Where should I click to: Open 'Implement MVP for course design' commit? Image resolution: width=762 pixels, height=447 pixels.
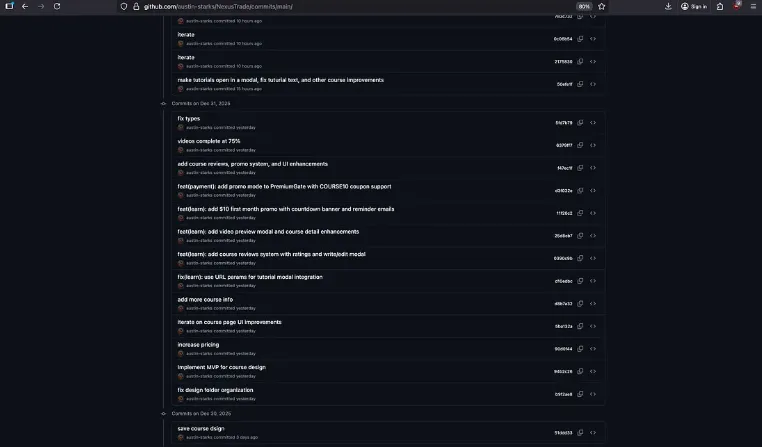pyautogui.click(x=222, y=367)
